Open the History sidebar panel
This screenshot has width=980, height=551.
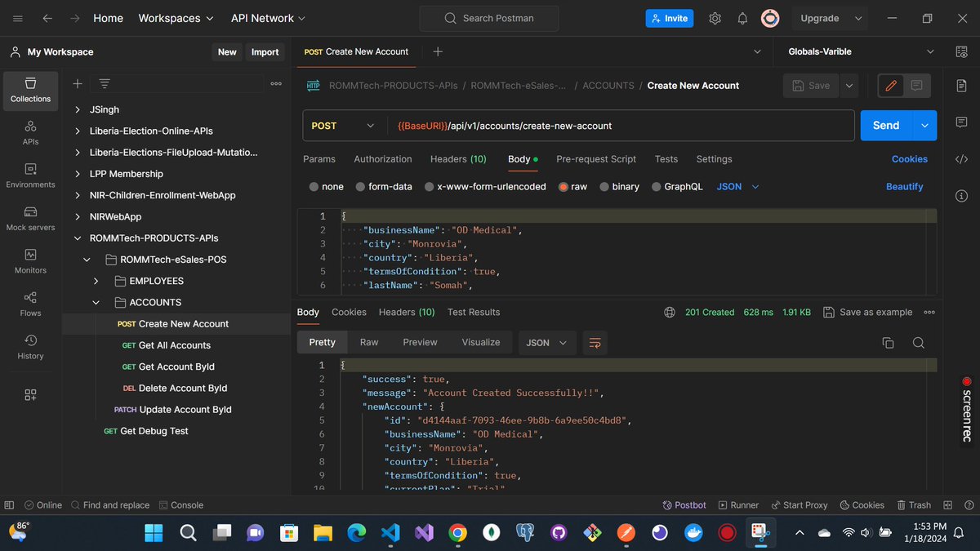30,347
